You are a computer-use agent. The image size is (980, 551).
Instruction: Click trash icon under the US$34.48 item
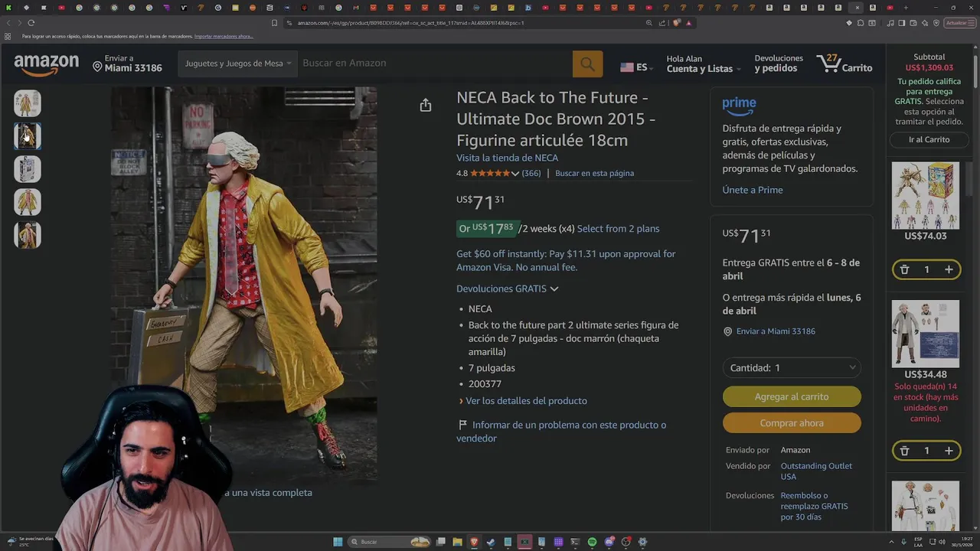point(904,451)
